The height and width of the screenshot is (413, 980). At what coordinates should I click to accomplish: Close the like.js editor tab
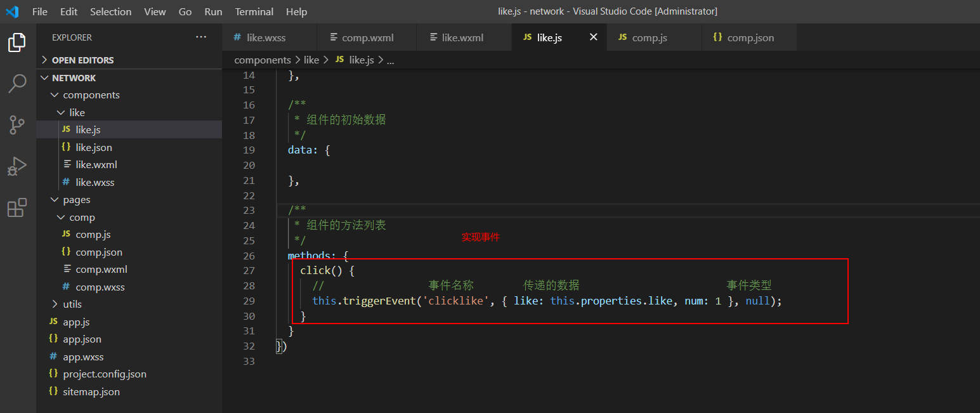tap(594, 37)
